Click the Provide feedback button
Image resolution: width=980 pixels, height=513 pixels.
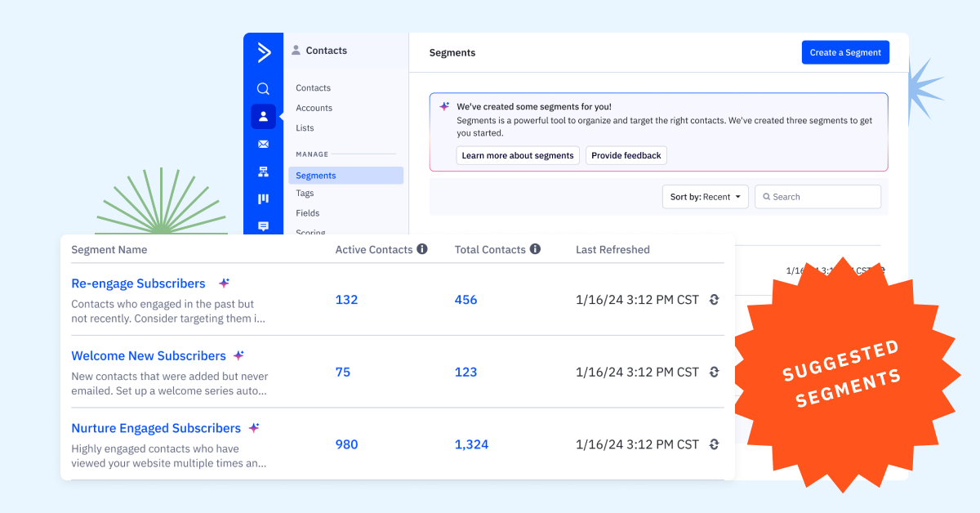click(x=626, y=155)
